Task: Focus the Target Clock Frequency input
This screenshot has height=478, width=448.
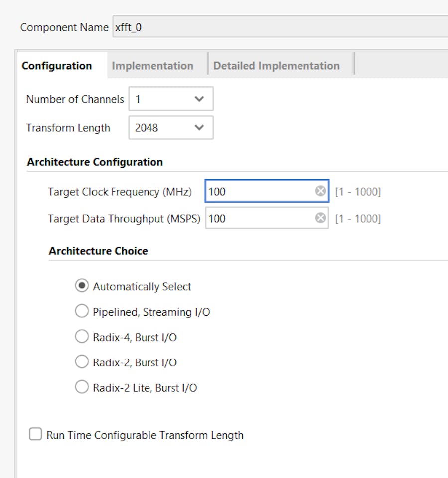Action: [x=259, y=191]
